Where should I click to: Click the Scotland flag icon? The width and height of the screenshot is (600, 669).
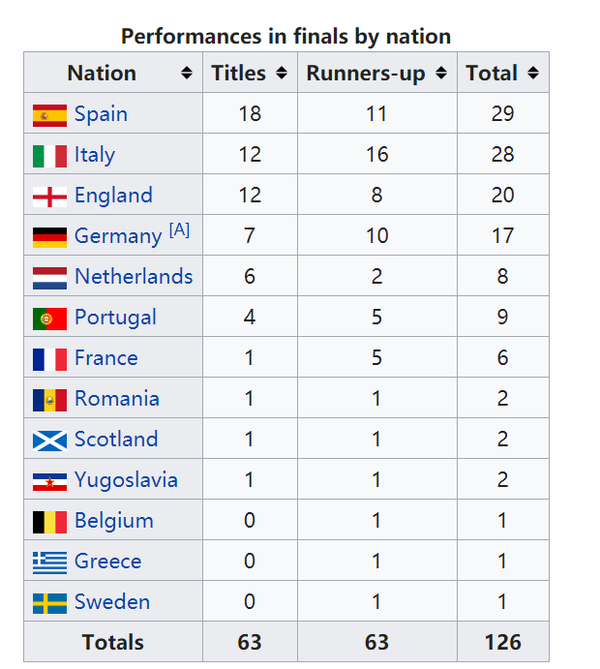pos(50,441)
